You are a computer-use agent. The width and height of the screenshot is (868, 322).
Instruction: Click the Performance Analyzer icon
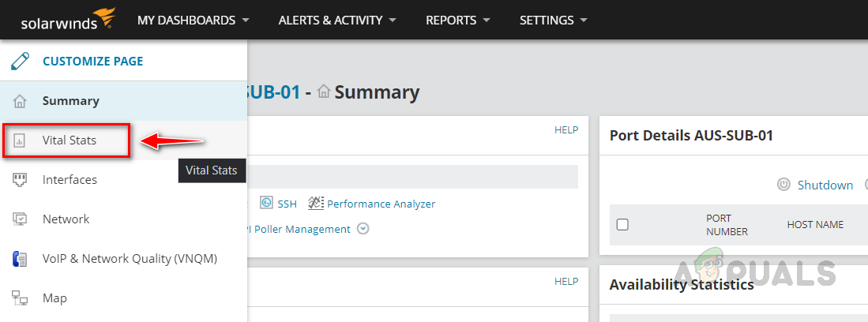tap(316, 203)
